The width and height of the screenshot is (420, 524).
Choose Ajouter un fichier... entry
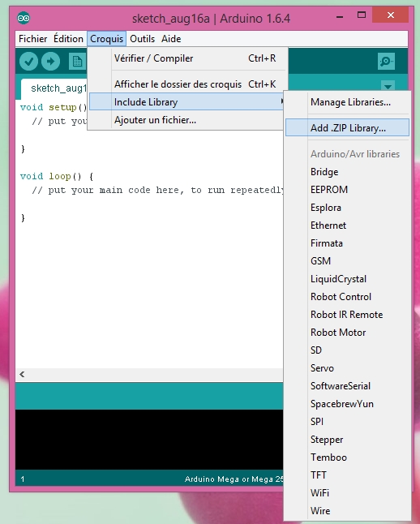pos(187,120)
